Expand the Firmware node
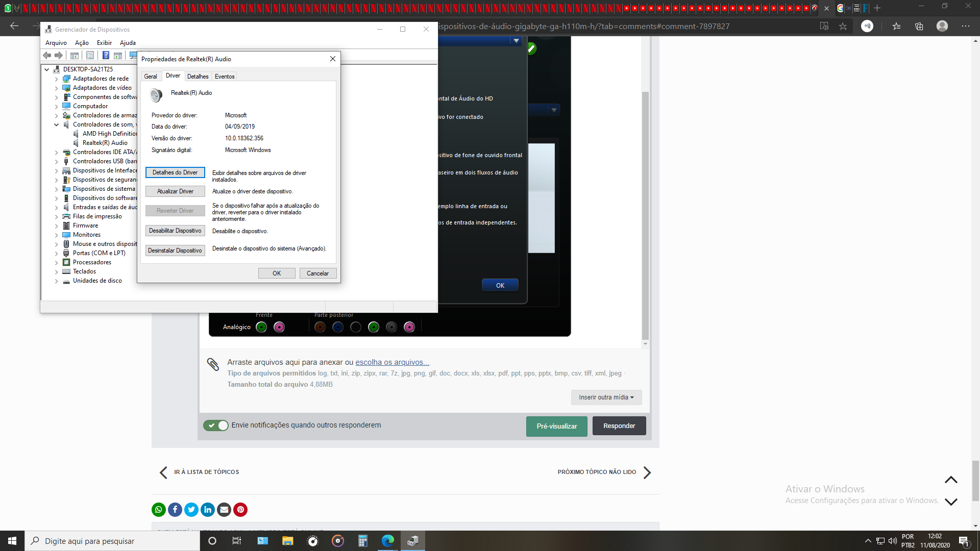Image resolution: width=980 pixels, height=551 pixels. (x=57, y=226)
